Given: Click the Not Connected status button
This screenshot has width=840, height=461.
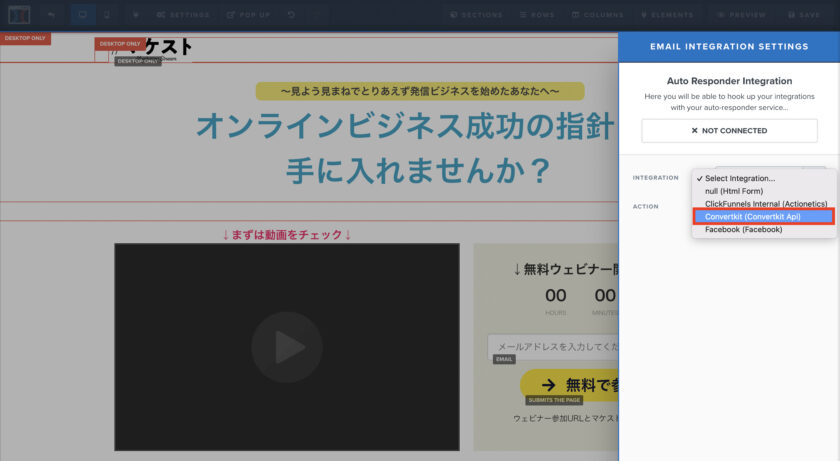Looking at the screenshot, I should coord(729,131).
